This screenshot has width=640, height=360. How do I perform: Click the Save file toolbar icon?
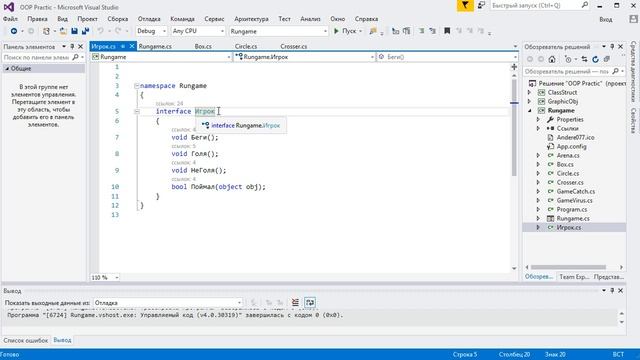pyautogui.click(x=74, y=31)
